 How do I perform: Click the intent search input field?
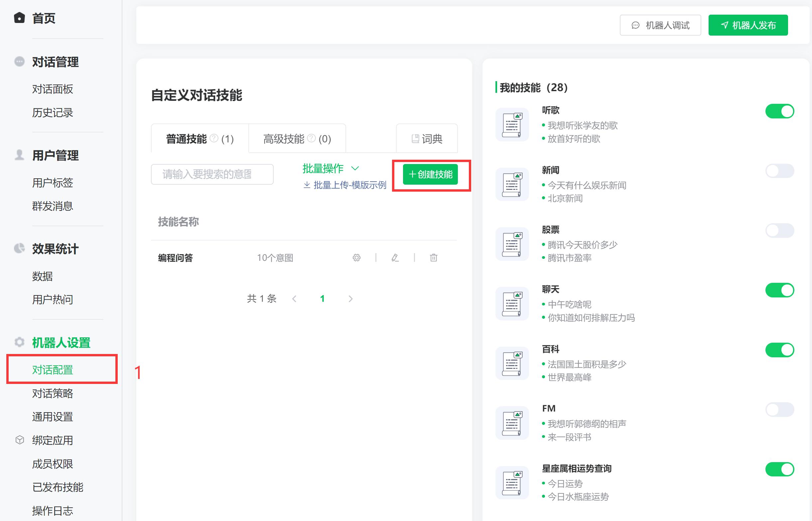pyautogui.click(x=212, y=174)
